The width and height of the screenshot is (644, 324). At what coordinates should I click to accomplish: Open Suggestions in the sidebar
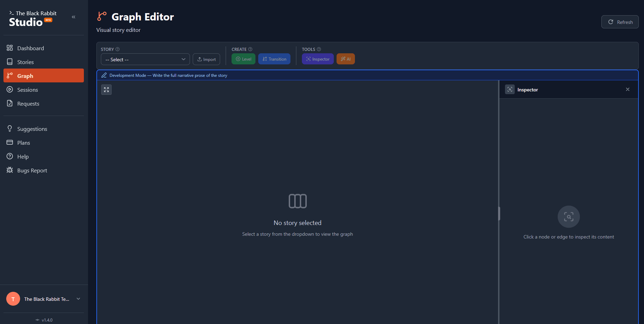coord(44,129)
